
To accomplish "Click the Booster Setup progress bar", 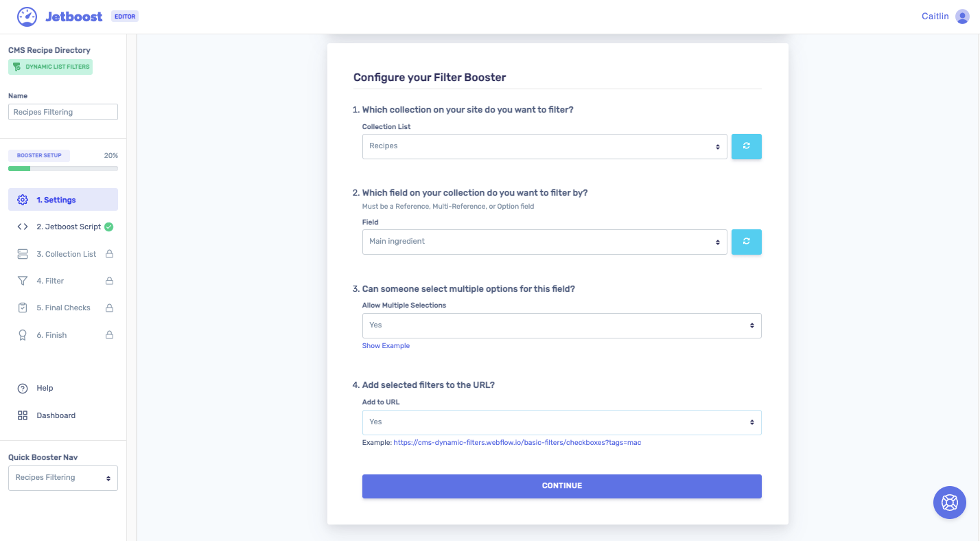I will pyautogui.click(x=62, y=168).
